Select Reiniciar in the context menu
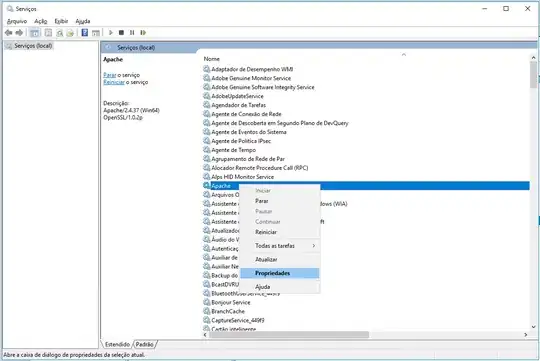 (266, 232)
